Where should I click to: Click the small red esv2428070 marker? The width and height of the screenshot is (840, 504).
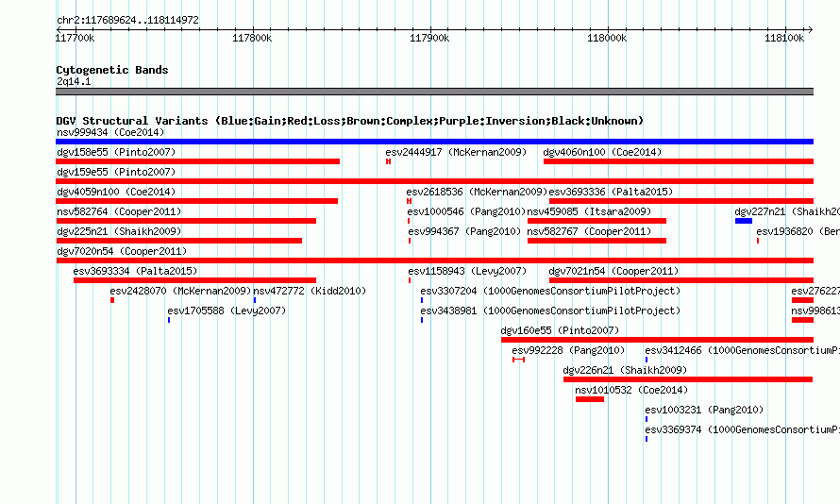pyautogui.click(x=112, y=300)
